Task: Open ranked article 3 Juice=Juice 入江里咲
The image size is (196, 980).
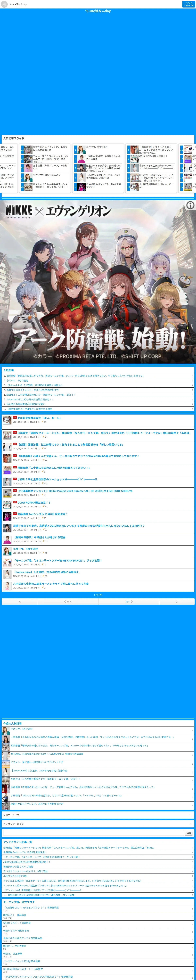Action: pos(98,385)
